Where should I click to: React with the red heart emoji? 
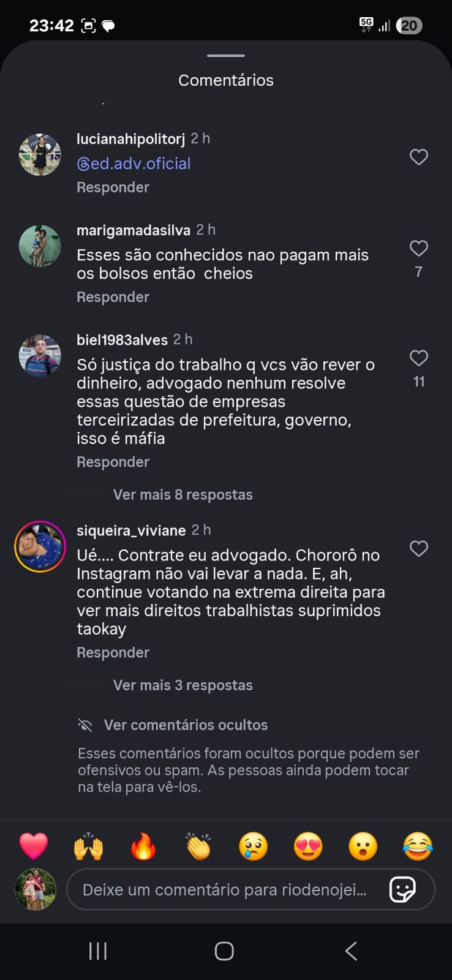pos(34,846)
